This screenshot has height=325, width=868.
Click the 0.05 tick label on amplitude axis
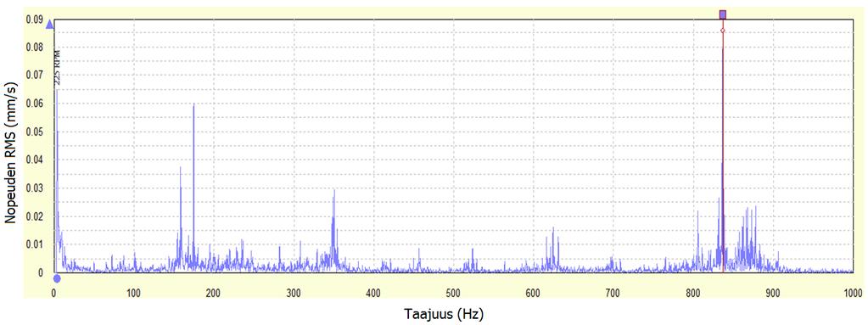pyautogui.click(x=34, y=132)
